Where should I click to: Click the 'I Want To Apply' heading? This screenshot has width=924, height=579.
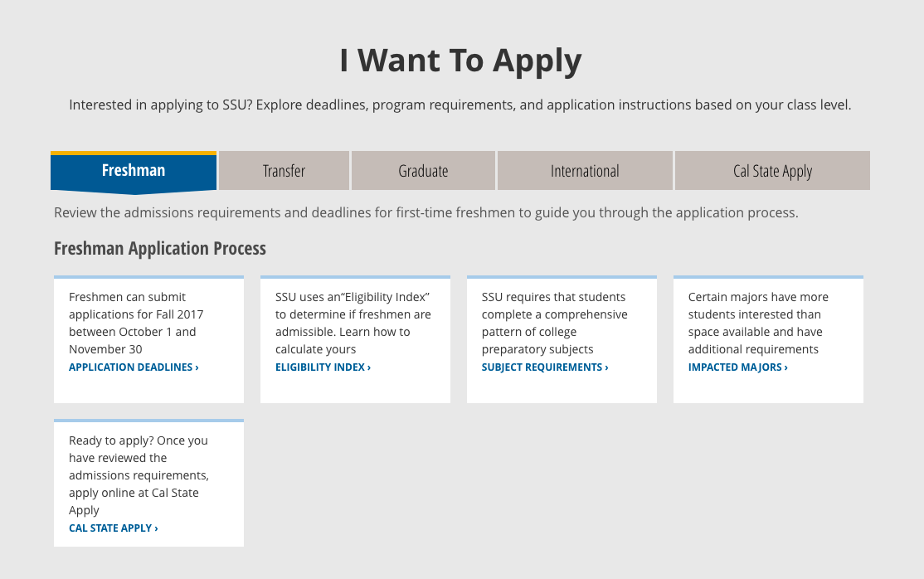(461, 61)
